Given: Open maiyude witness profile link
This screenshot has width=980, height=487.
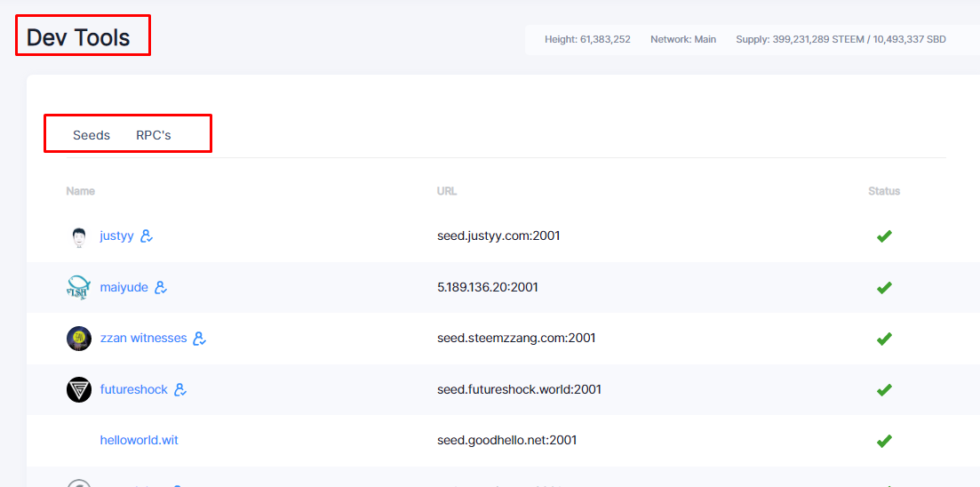Looking at the screenshot, I should (123, 288).
